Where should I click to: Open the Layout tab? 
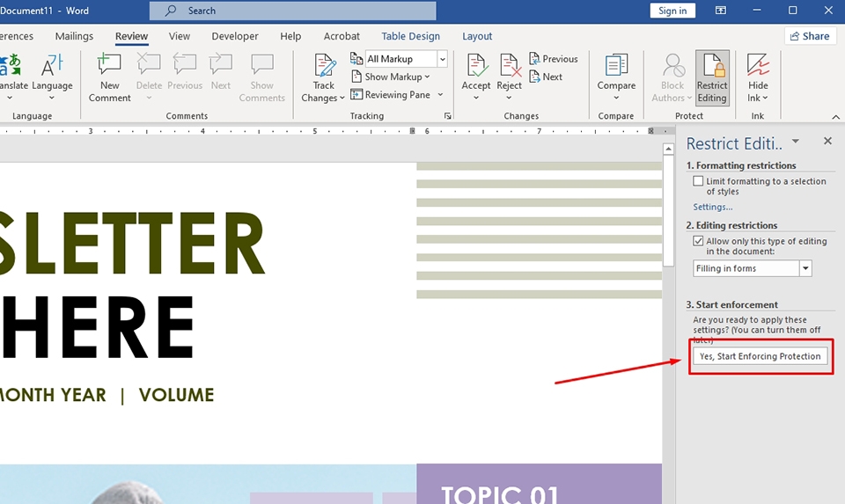(x=477, y=36)
